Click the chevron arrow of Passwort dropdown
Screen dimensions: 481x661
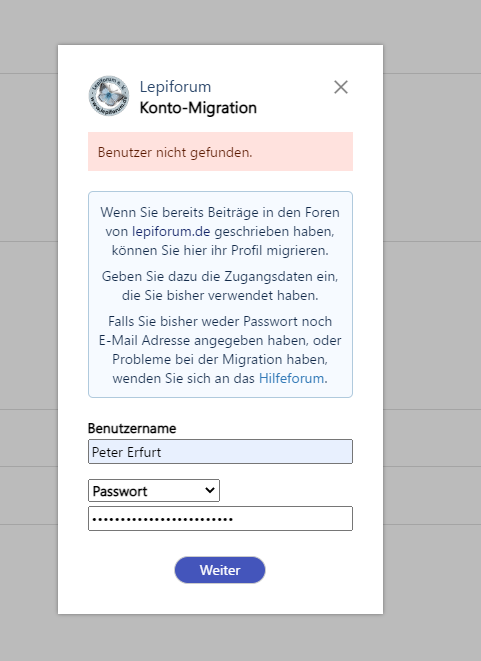[210, 490]
